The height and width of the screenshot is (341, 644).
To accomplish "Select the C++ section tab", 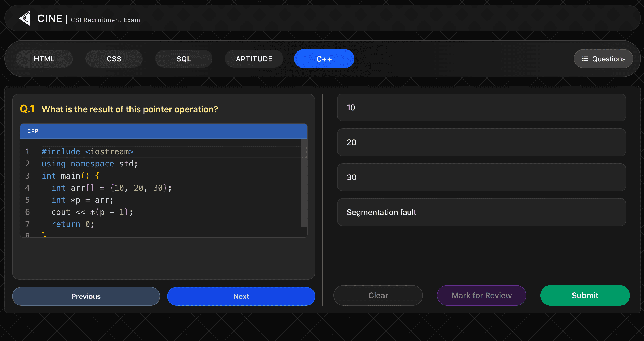I will pos(324,59).
